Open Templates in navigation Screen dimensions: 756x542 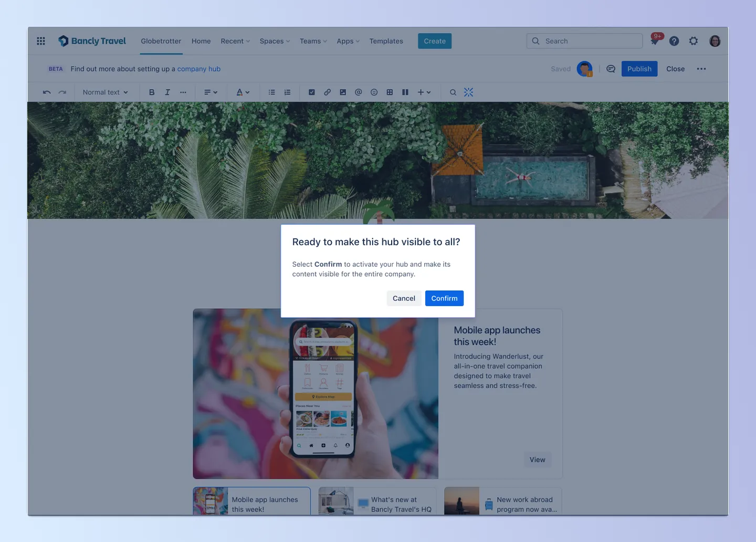tap(386, 41)
